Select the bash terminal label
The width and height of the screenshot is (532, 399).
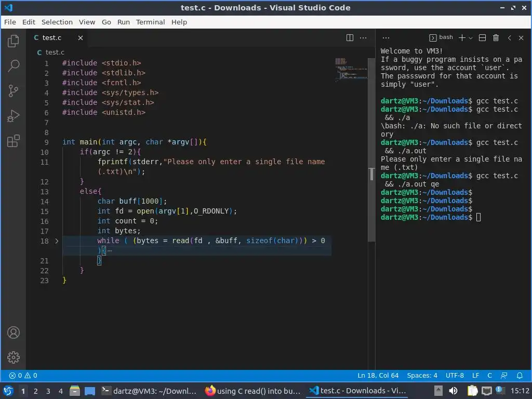coord(441,37)
